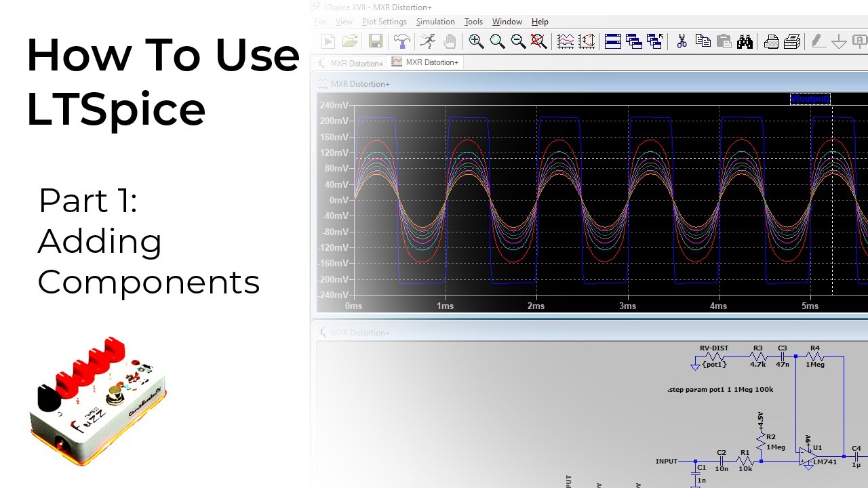Image resolution: width=868 pixels, height=488 pixels.
Task: Click the RV-DIST component label
Action: [714, 348]
